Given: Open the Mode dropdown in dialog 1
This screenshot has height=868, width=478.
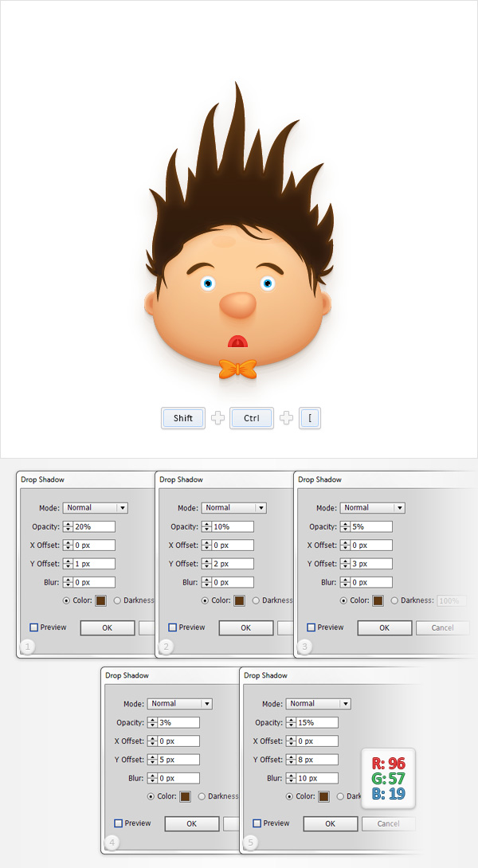Looking at the screenshot, I should coord(96,508).
